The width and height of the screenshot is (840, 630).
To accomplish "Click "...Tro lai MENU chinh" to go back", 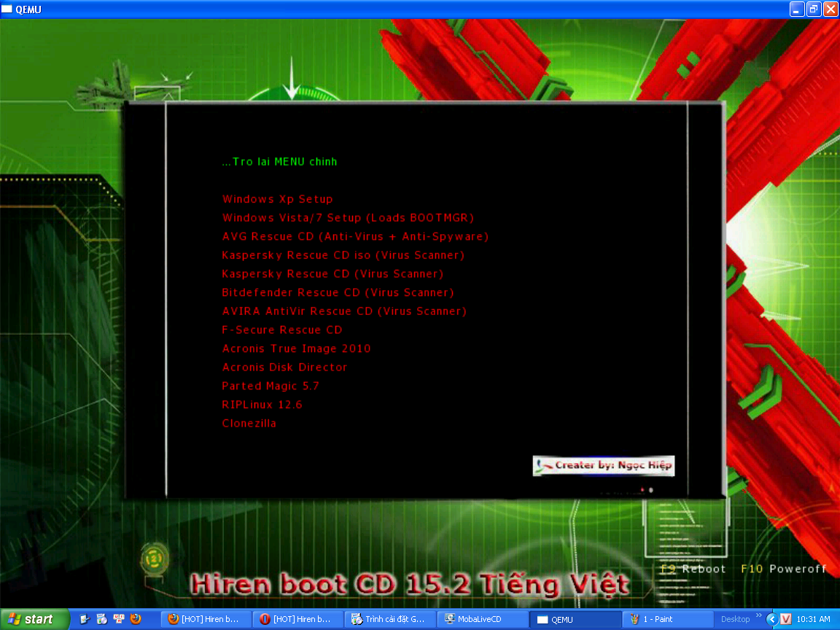I will pyautogui.click(x=279, y=161).
